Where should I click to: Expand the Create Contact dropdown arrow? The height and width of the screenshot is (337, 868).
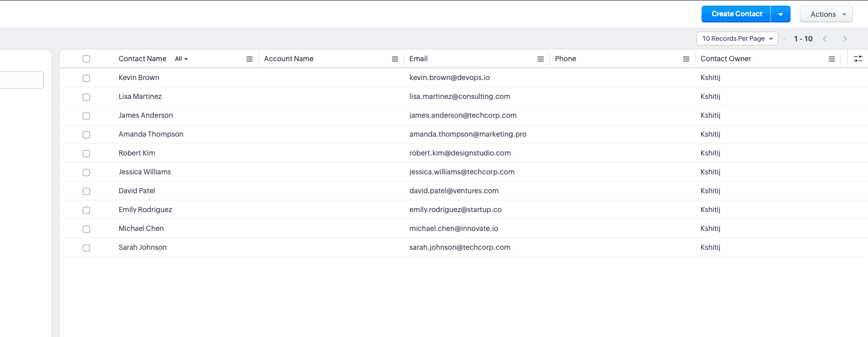coord(780,14)
